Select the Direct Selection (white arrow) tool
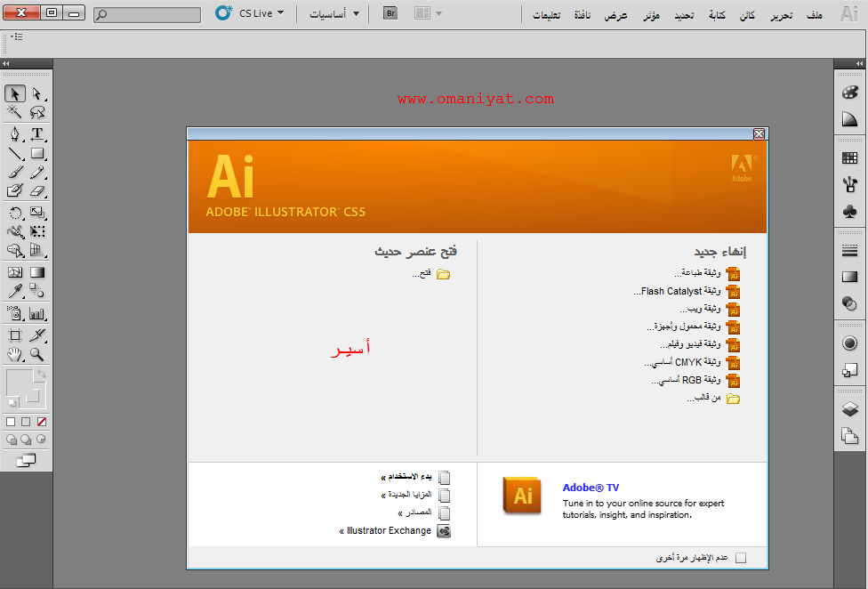868x589 pixels. point(37,93)
